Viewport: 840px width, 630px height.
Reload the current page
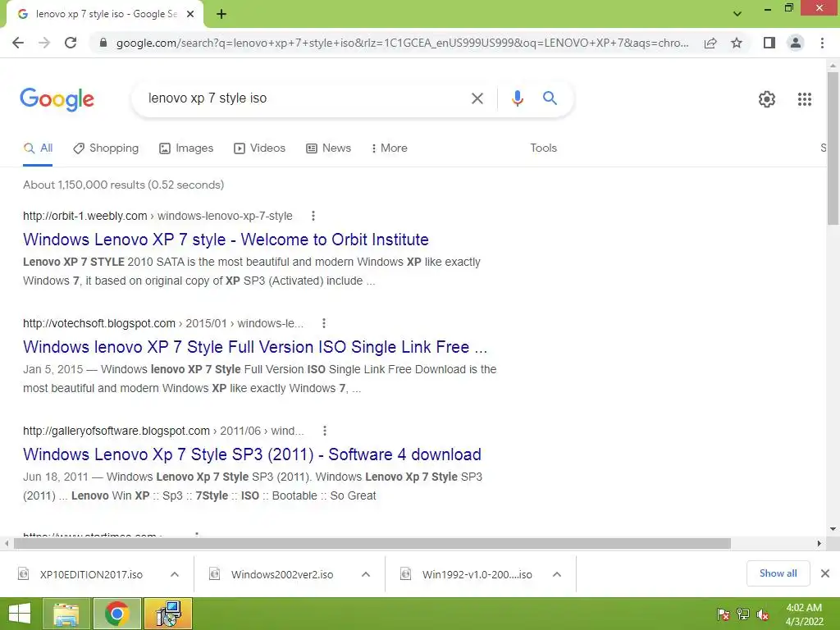tap(71, 43)
